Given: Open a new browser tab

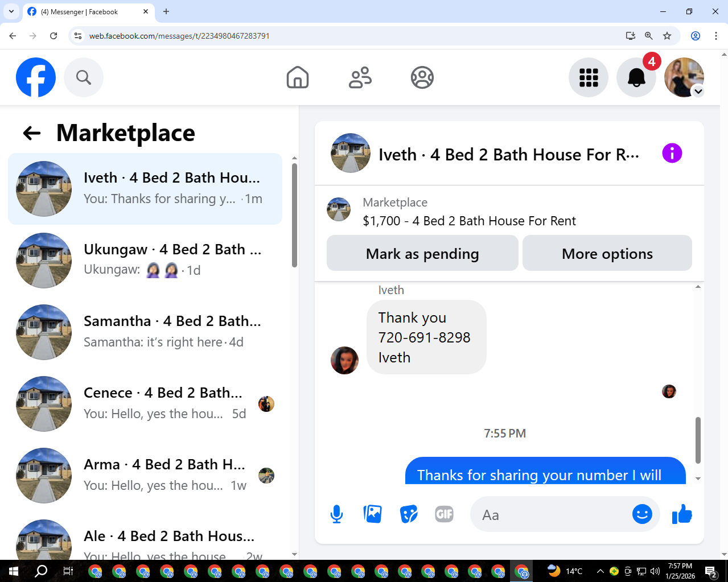Looking at the screenshot, I should tap(166, 11).
